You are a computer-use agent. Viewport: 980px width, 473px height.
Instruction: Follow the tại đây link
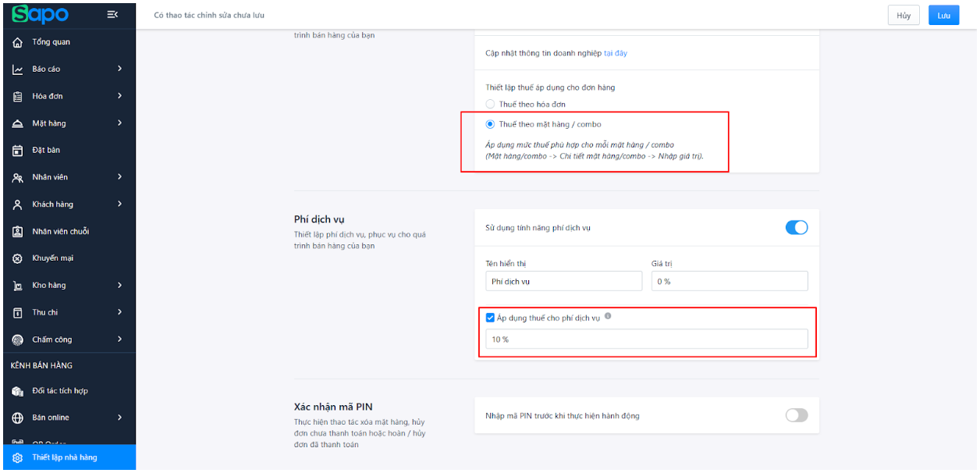[x=616, y=53]
